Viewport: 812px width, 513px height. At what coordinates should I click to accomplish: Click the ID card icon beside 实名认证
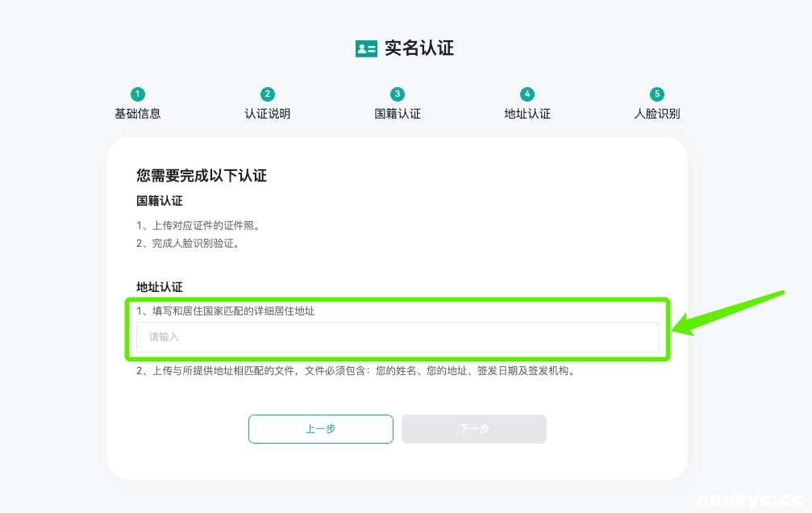(366, 48)
